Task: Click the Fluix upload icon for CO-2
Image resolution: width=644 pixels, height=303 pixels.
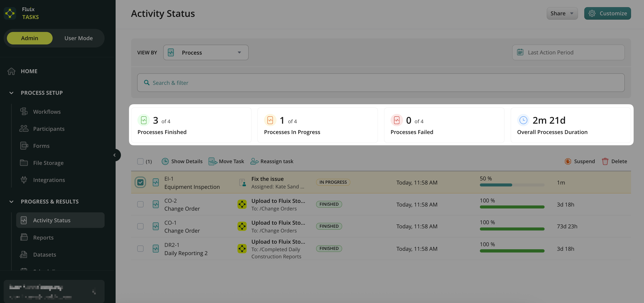Action: (242, 204)
